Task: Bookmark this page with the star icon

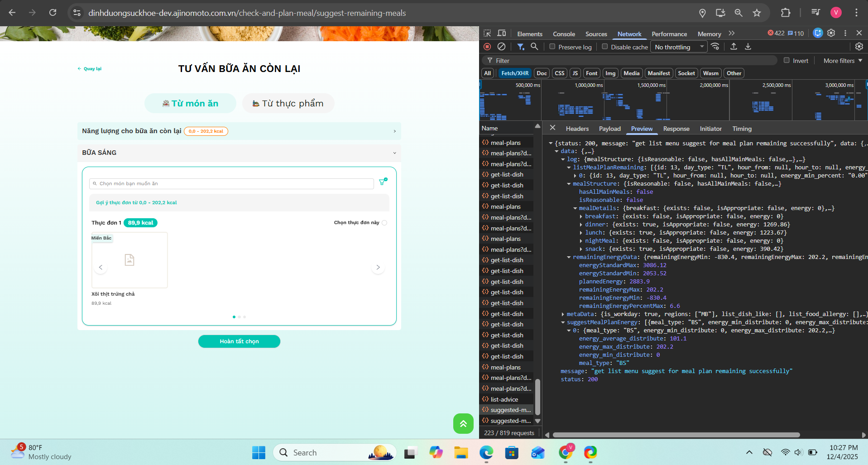Action: pyautogui.click(x=757, y=13)
